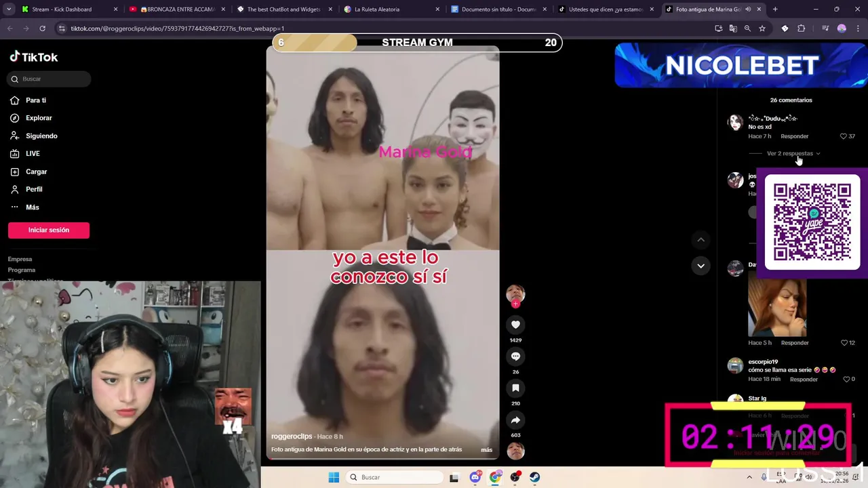Open Discord from the taskbar
The image size is (868, 488).
[x=475, y=477]
